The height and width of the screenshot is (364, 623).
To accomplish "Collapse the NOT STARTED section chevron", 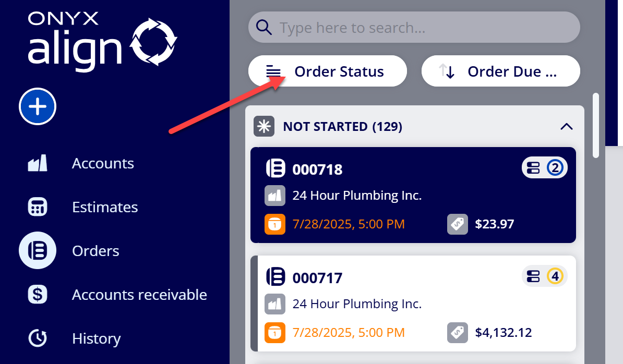I will pyautogui.click(x=566, y=127).
